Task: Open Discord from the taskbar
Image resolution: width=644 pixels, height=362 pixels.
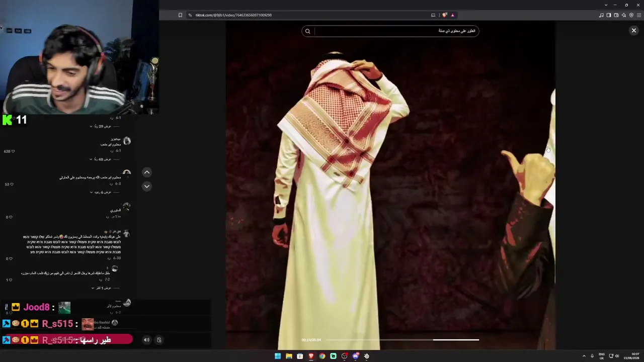Action: pyautogui.click(x=355, y=356)
